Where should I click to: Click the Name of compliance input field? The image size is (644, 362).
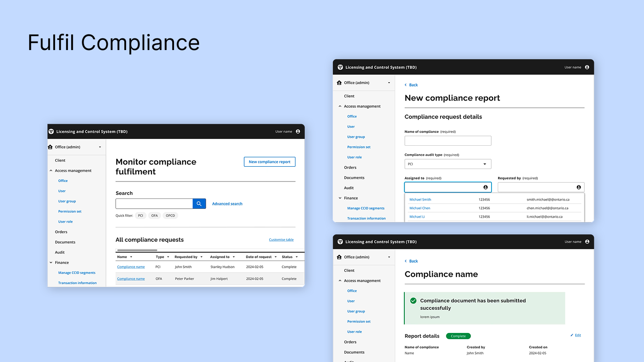click(x=448, y=141)
